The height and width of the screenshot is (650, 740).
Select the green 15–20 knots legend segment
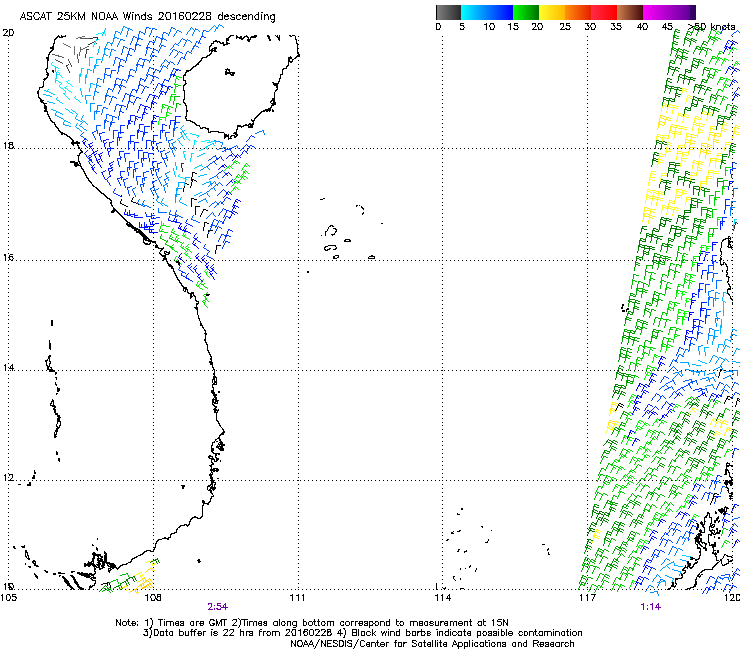526,12
